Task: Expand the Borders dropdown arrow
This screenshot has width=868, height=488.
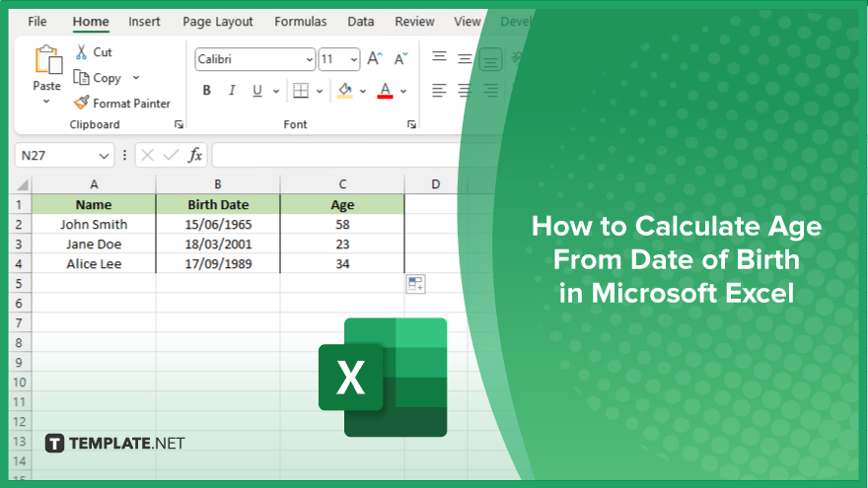Action: 320,91
